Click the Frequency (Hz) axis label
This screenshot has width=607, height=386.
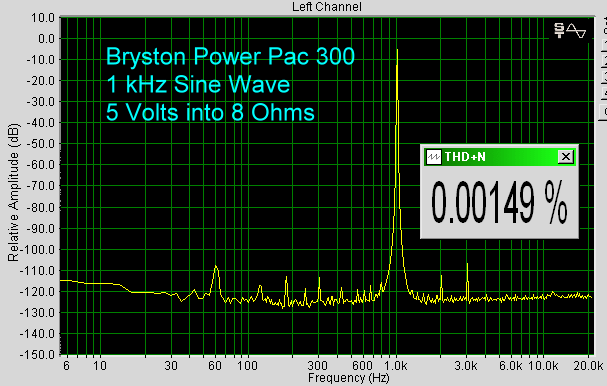[x=348, y=378]
